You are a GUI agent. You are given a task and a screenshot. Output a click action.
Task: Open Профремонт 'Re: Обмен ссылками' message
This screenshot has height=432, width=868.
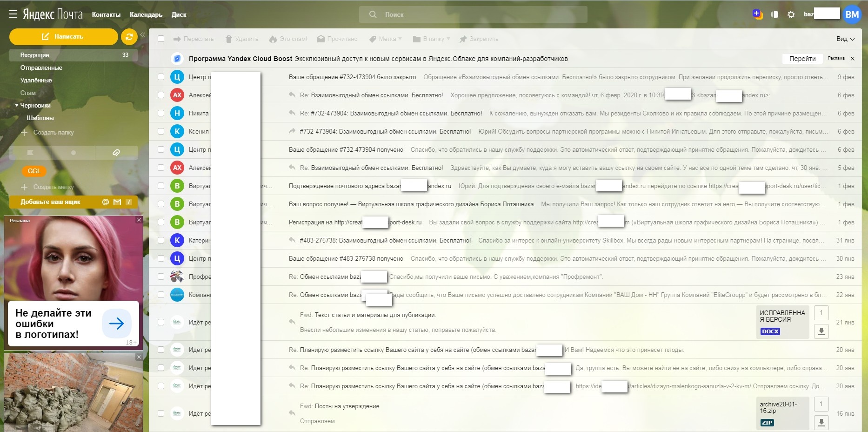point(505,277)
